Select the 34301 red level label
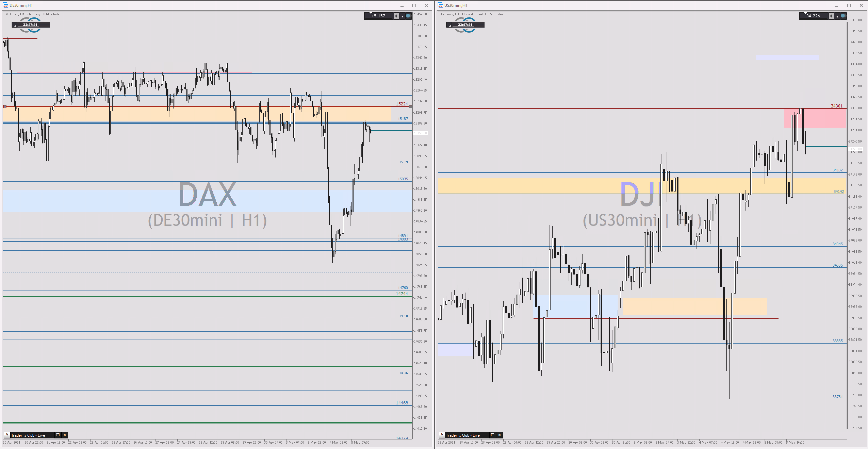Screen dimensions: 868x449 pos(836,106)
